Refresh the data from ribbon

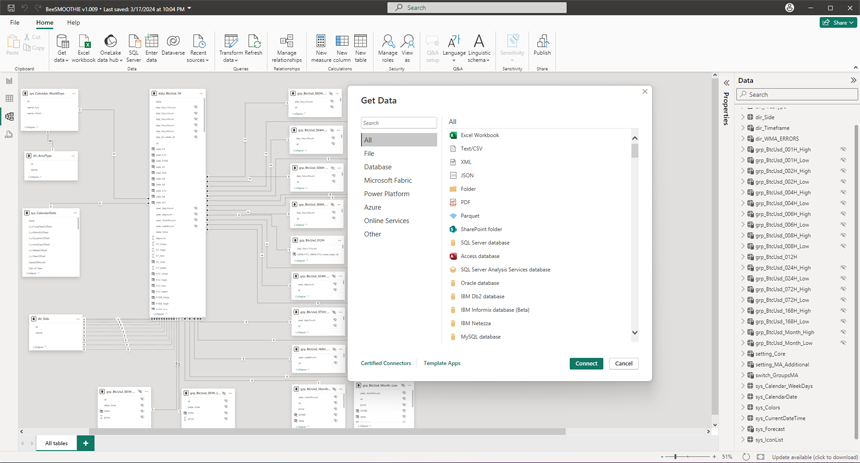[253, 45]
